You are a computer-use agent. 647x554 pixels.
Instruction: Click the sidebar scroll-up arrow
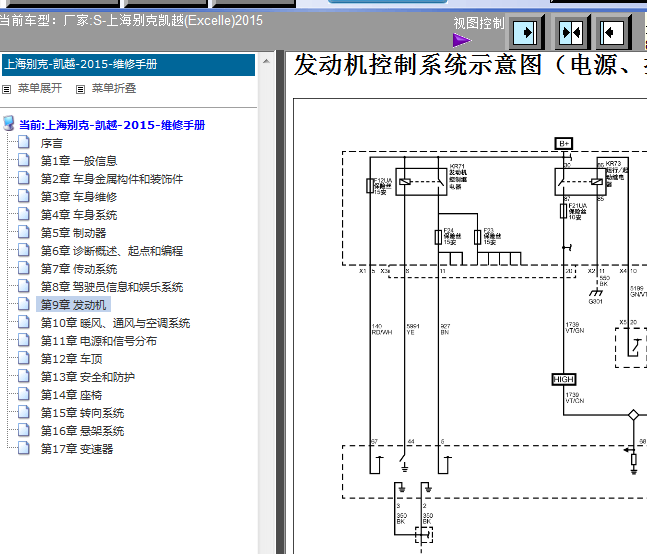pos(267,61)
